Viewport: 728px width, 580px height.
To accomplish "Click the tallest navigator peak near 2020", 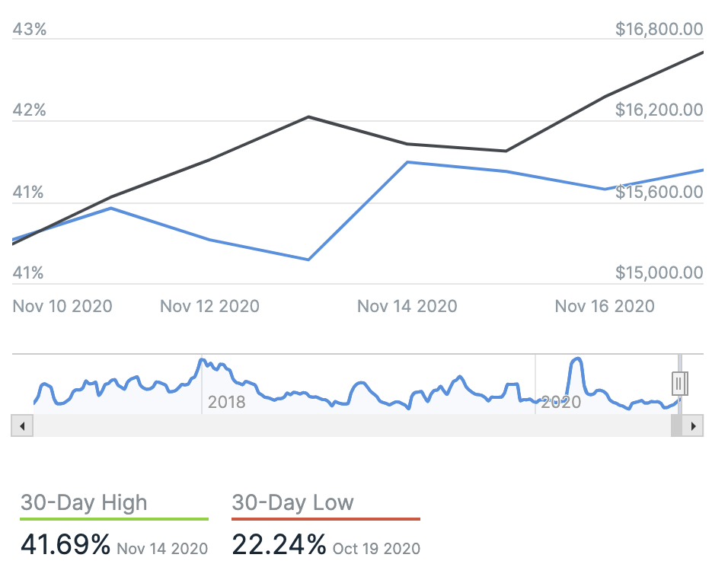I will [x=576, y=359].
